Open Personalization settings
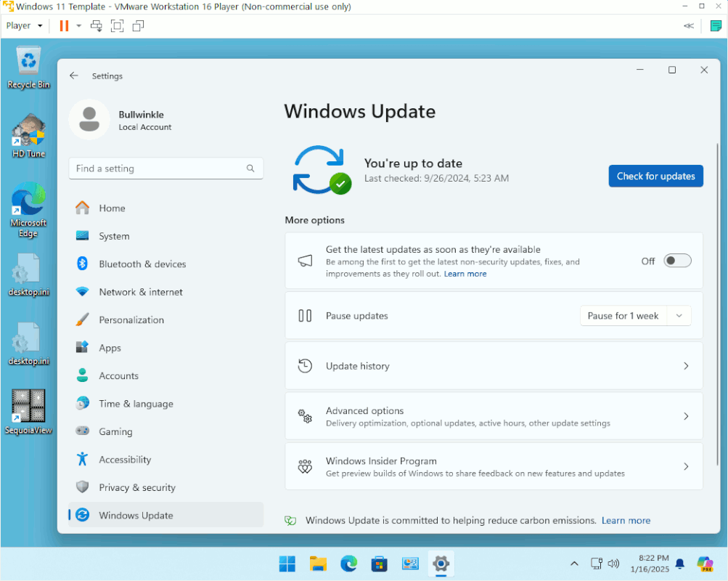Viewport: 728px width, 581px height. click(165, 320)
